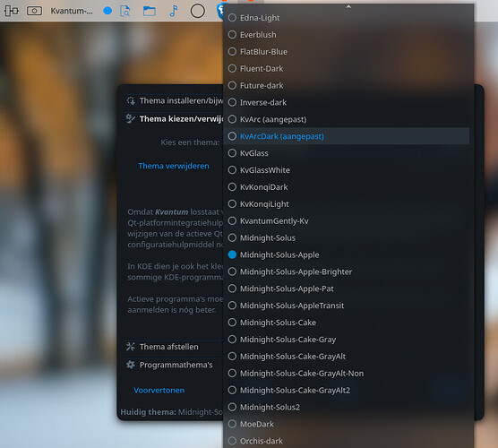This screenshot has height=448, width=498.
Task: Select KvArc (aangepast) theme
Action: click(x=347, y=119)
